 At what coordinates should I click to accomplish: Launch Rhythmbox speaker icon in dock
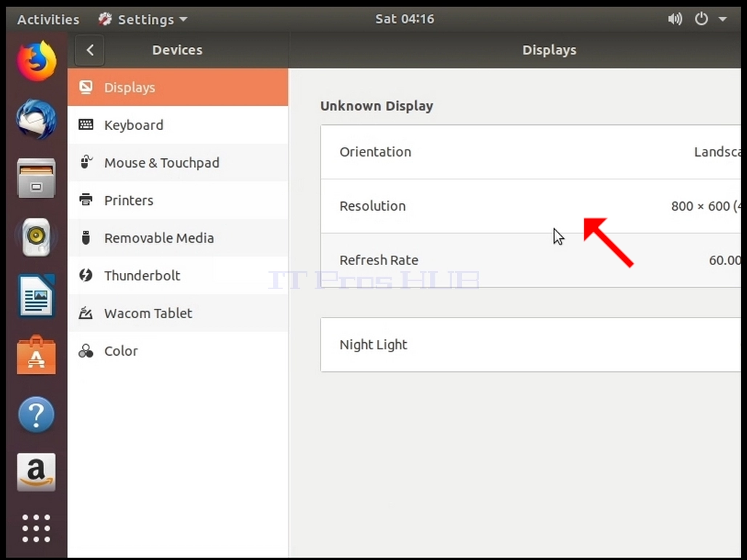click(36, 237)
